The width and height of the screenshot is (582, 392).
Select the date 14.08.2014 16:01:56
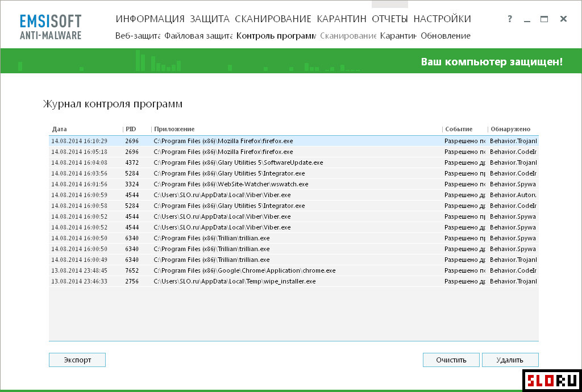(x=79, y=184)
